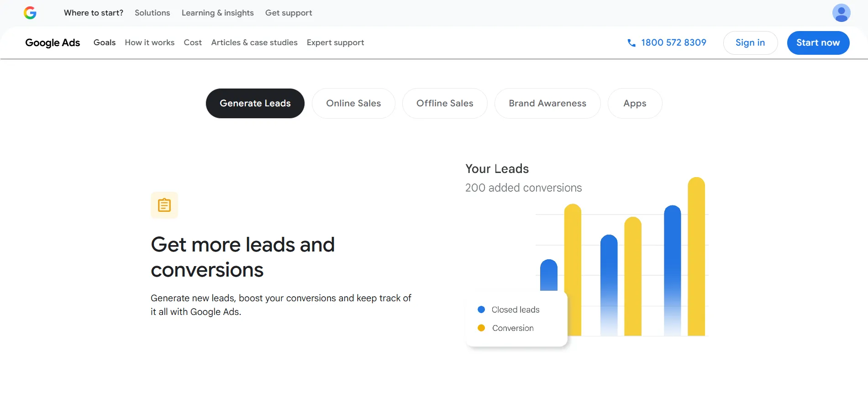Choose the Offline Sales tab
Image resolution: width=868 pixels, height=414 pixels.
click(445, 104)
